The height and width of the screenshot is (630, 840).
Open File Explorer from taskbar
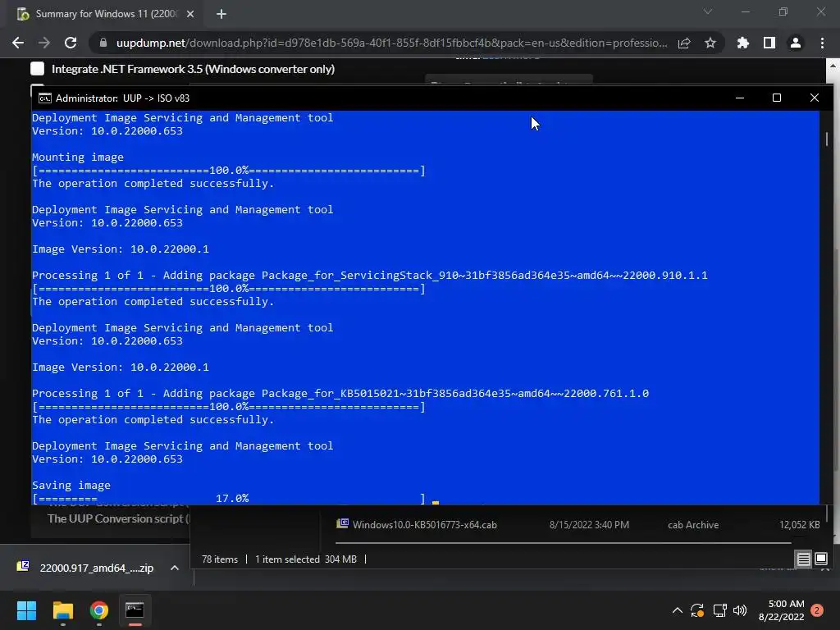click(62, 610)
